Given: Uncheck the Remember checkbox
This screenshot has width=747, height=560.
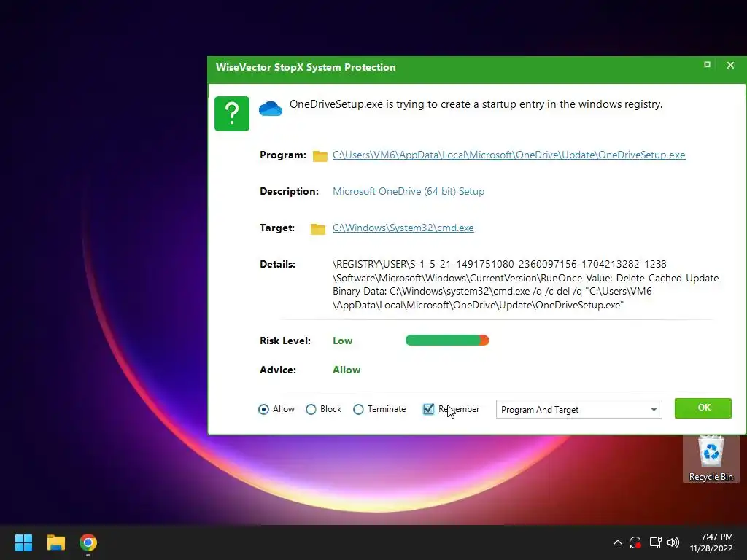Looking at the screenshot, I should click(428, 409).
